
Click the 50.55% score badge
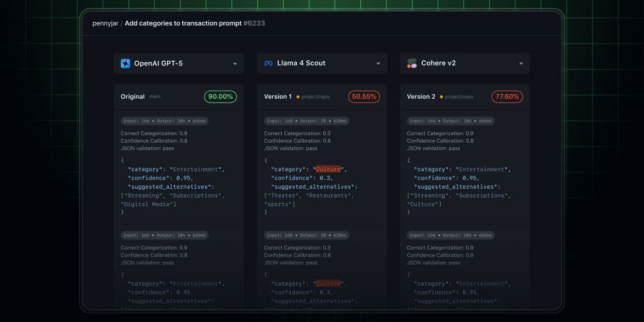tap(364, 97)
